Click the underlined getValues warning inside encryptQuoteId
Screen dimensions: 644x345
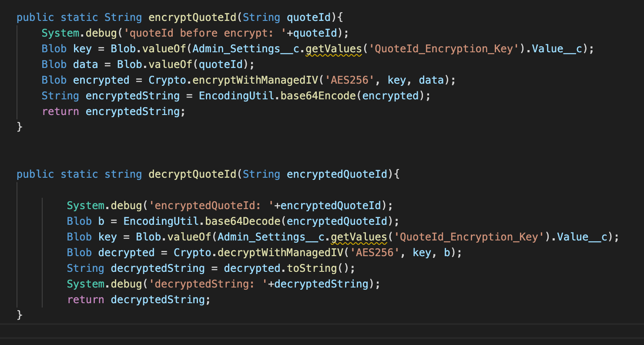pyautogui.click(x=334, y=49)
